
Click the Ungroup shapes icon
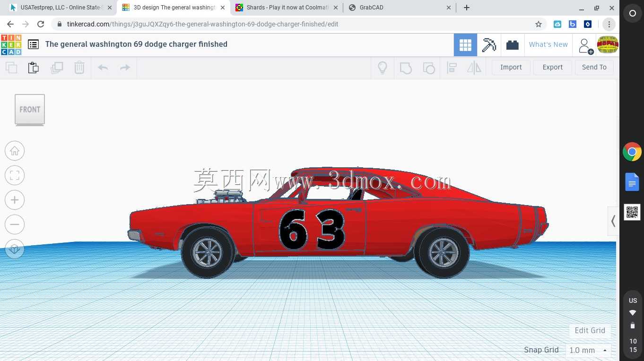point(429,68)
